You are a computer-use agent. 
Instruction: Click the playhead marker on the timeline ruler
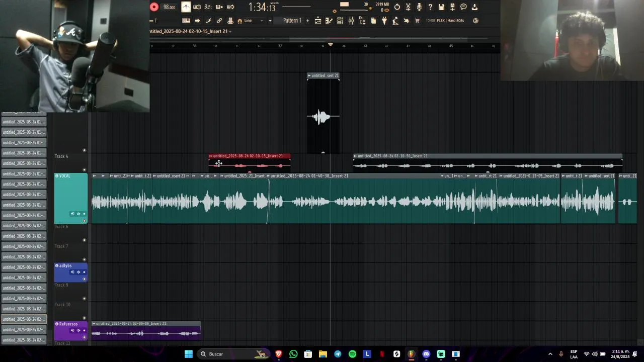pyautogui.click(x=331, y=45)
